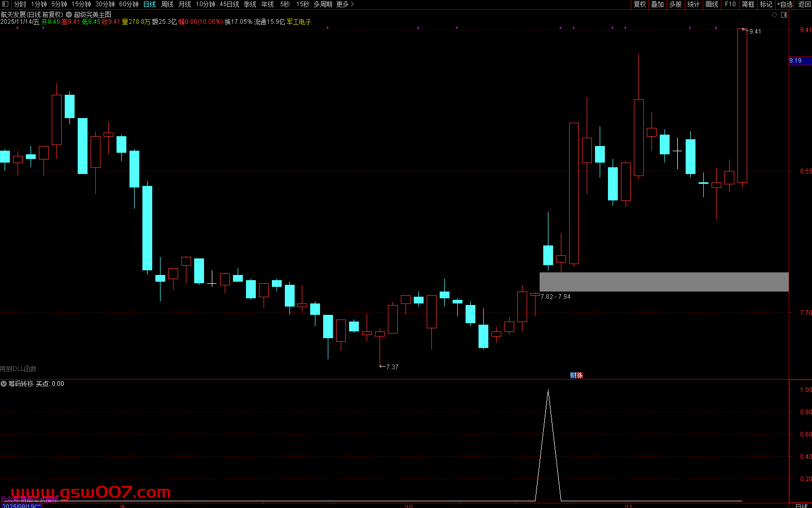Click the 复权 button
The height and width of the screenshot is (508, 812).
(x=640, y=4)
